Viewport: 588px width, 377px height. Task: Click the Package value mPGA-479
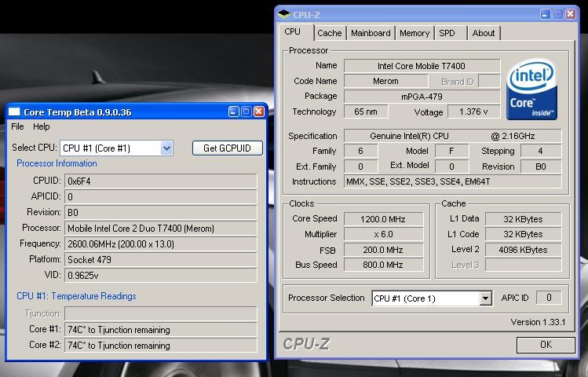422,97
